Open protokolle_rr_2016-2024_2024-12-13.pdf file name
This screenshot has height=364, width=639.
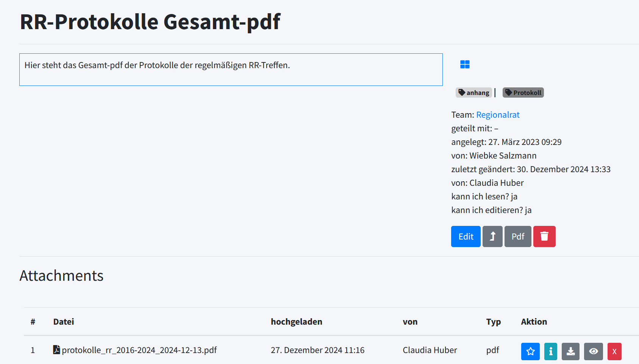click(x=139, y=350)
